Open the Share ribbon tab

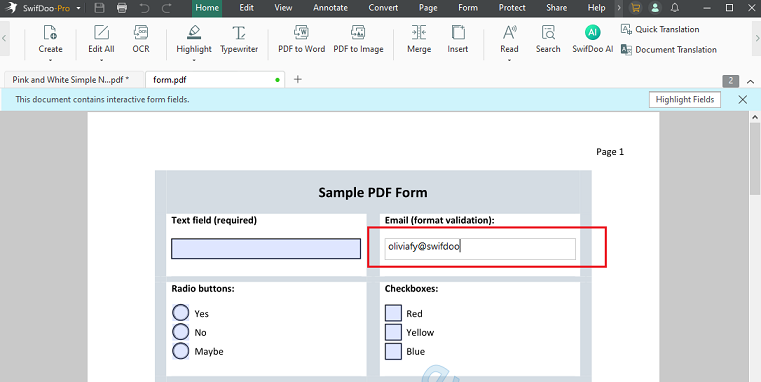[556, 8]
